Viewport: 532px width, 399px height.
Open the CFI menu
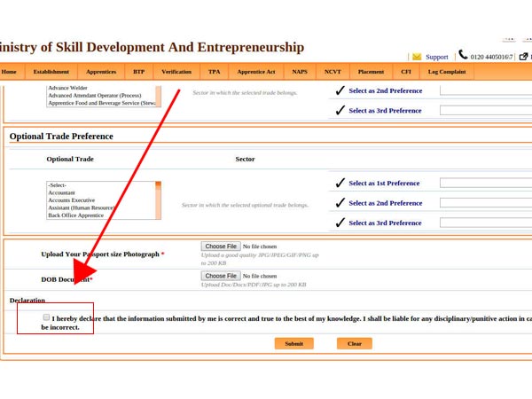point(406,72)
